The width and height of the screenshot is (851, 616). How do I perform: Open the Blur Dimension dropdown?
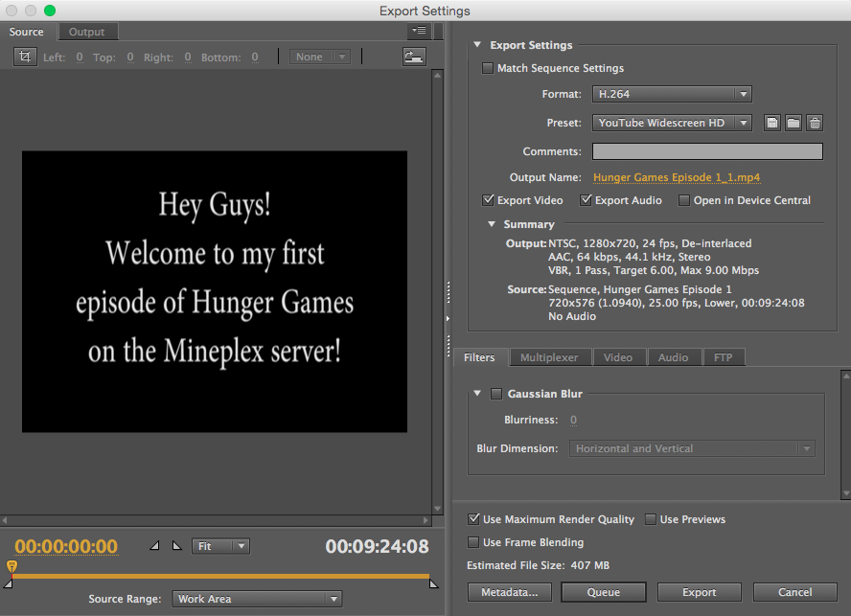(692, 448)
